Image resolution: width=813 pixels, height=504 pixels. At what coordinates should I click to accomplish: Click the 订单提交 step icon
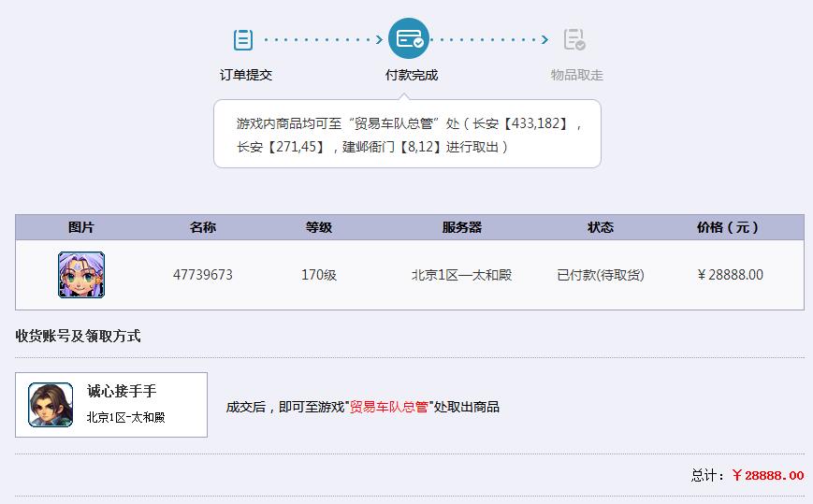tap(243, 40)
